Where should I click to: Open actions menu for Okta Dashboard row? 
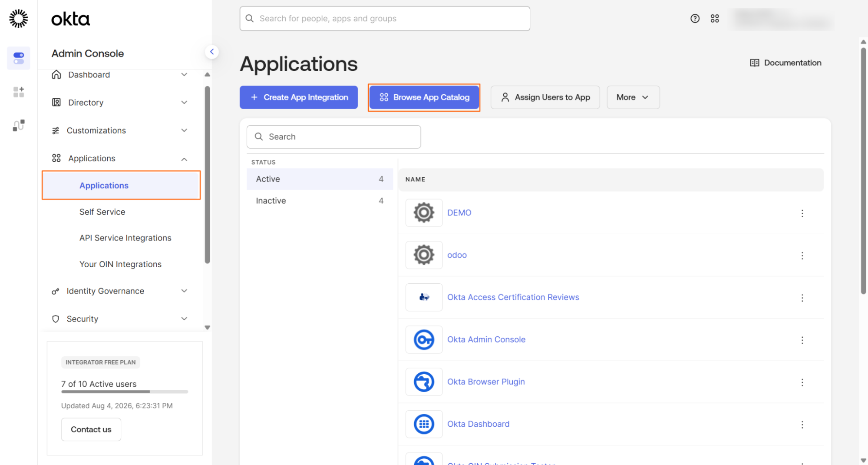pos(802,425)
